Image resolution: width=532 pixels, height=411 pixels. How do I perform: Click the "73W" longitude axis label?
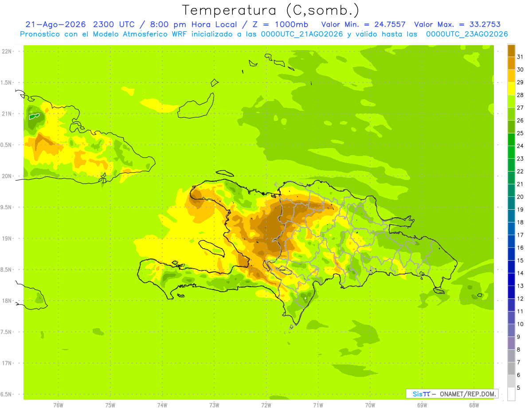(x=214, y=405)
